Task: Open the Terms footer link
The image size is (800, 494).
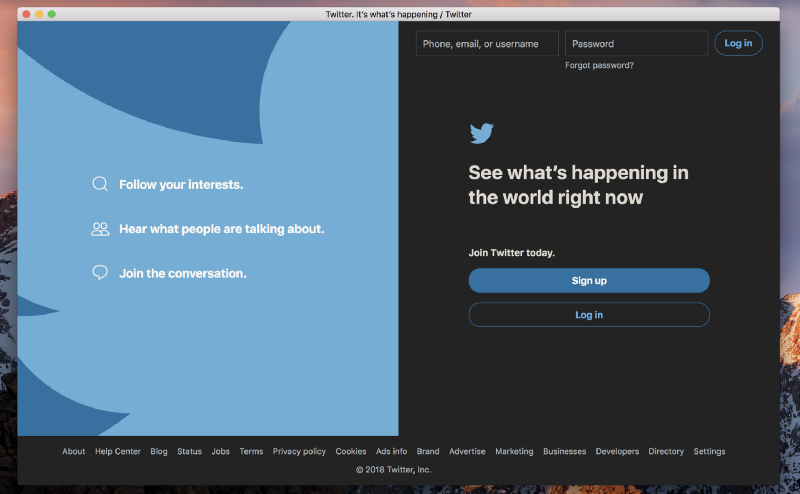Action: (251, 451)
